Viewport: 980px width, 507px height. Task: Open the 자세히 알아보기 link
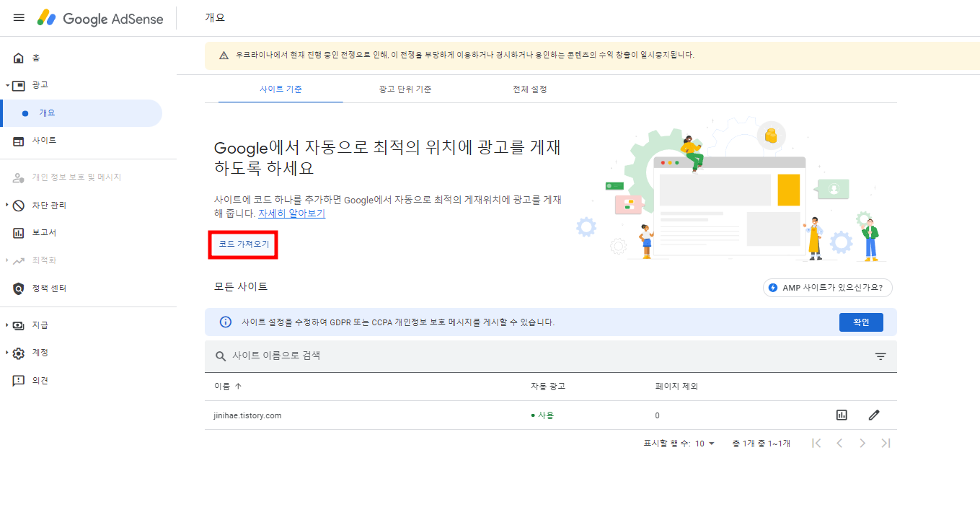[291, 213]
